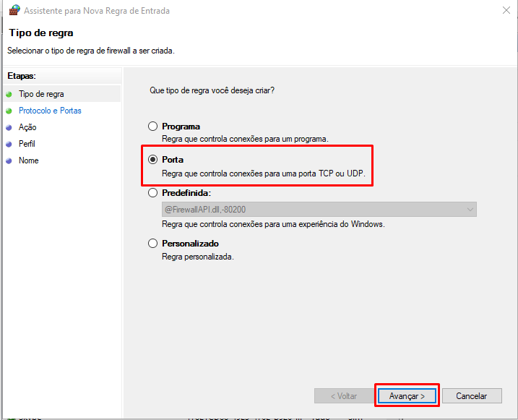
Task: Open the Ação step in sidebar
Action: pos(27,127)
